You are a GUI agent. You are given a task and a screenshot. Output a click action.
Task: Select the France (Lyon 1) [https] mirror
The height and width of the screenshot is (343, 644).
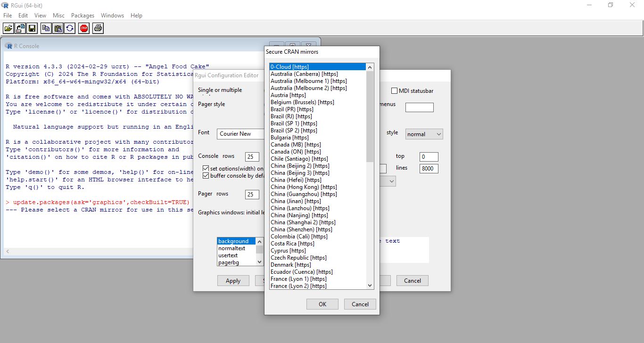point(318,279)
